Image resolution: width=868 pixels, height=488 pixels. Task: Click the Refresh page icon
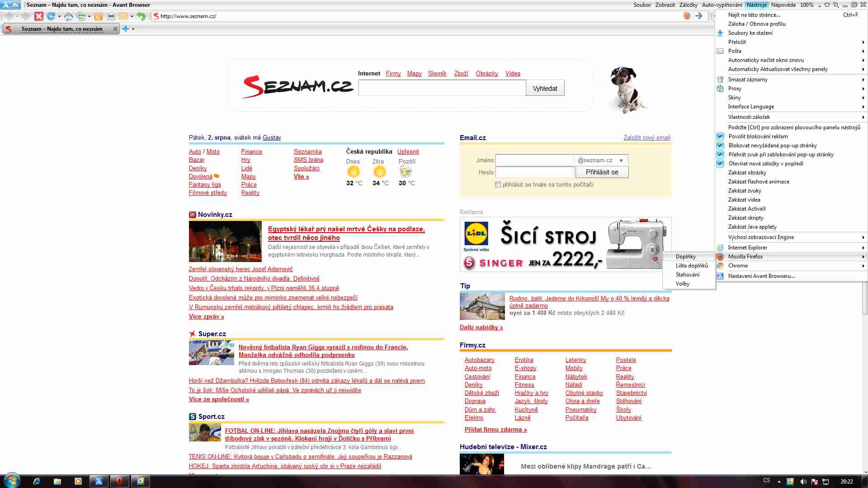click(51, 16)
